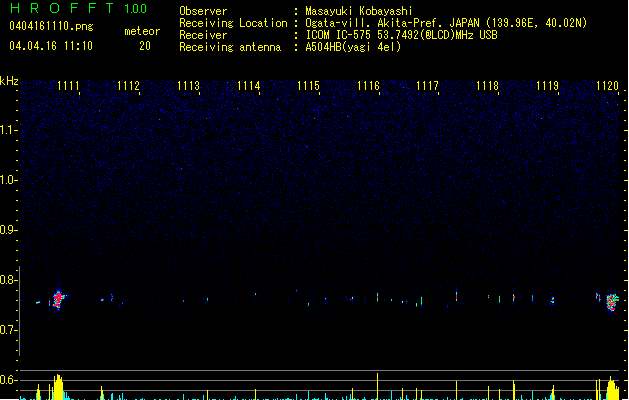Click the 0.9 kHz axis label
This screenshot has height=400, width=629.
coord(8,230)
